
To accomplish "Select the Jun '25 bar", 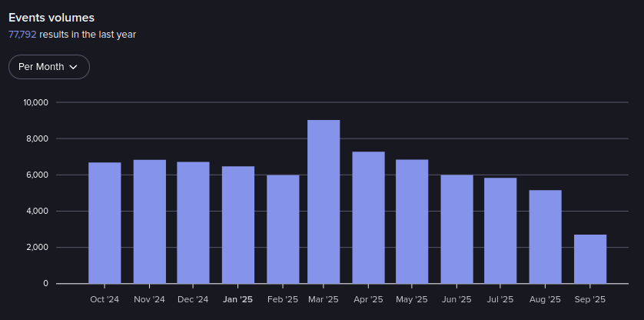I will point(456,229).
